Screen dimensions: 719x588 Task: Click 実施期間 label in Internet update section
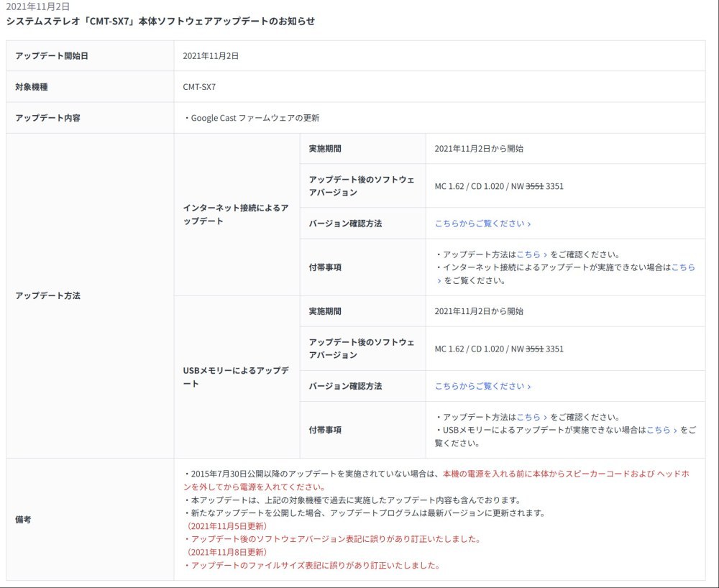325,149
